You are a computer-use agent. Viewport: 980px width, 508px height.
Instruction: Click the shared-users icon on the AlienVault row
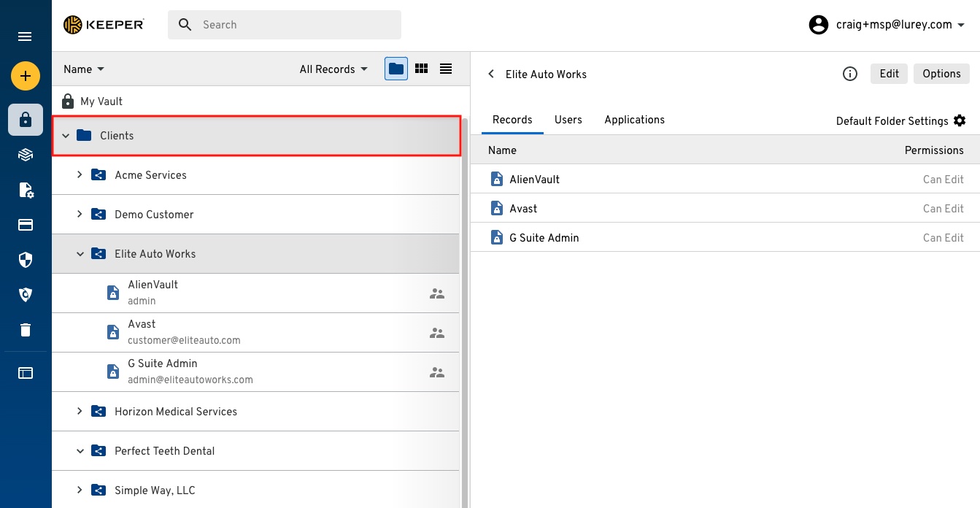coord(437,293)
